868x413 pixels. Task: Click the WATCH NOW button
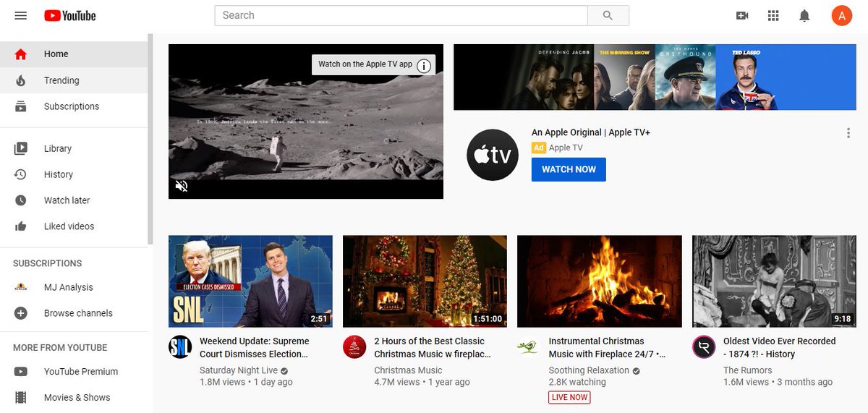(569, 169)
